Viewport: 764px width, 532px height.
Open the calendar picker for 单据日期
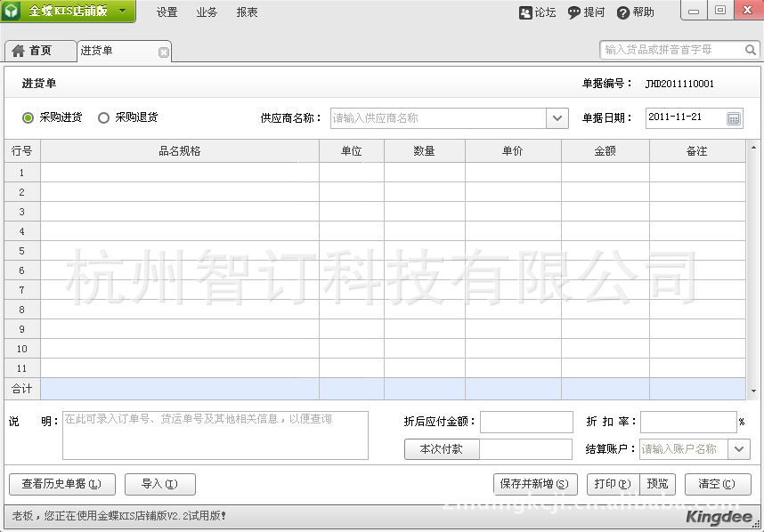click(x=734, y=117)
